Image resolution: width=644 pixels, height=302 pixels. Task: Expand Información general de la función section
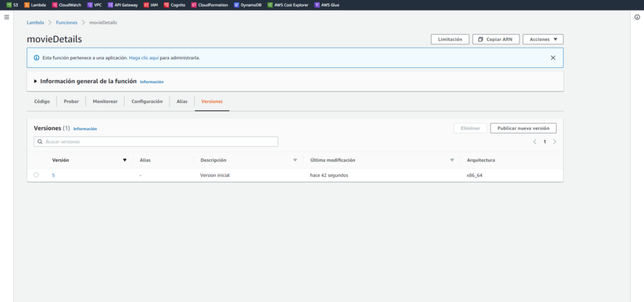(35, 81)
